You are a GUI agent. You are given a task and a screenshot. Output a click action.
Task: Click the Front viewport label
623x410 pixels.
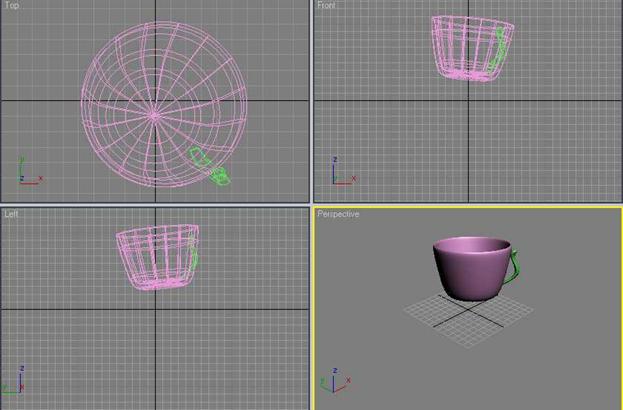tap(327, 6)
